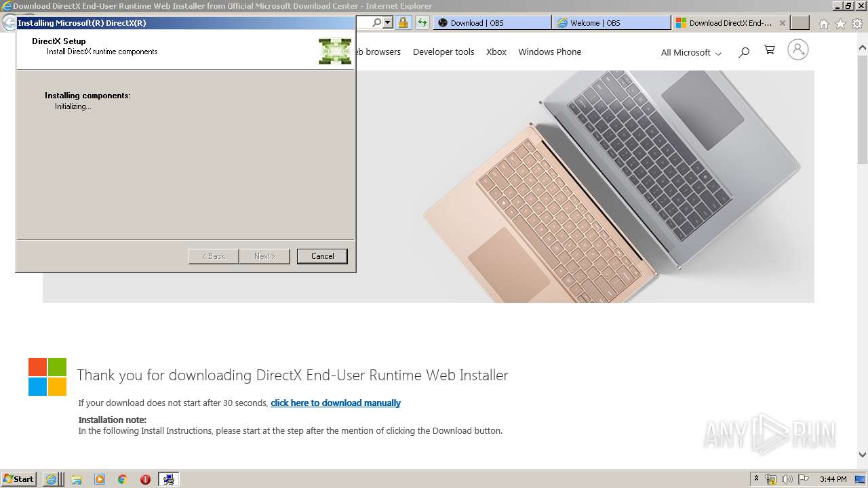Click the Cancel button in DirectX Setup
This screenshot has height=488, width=868.
[322, 256]
